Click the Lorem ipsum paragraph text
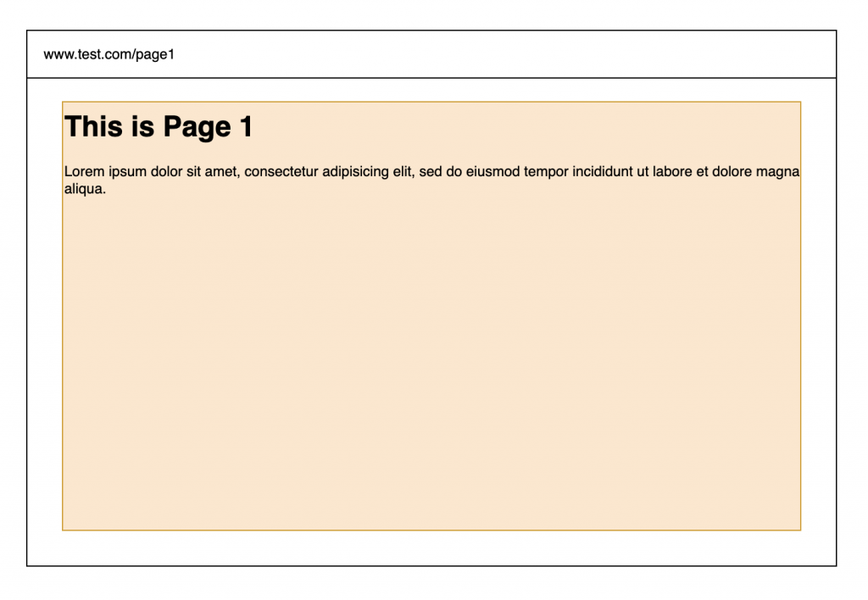The image size is (868, 600). point(431,180)
